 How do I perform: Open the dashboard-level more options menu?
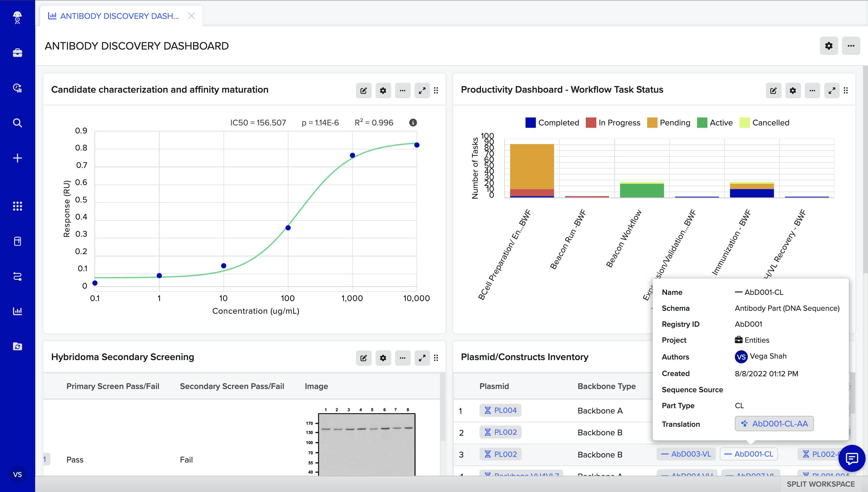[851, 46]
